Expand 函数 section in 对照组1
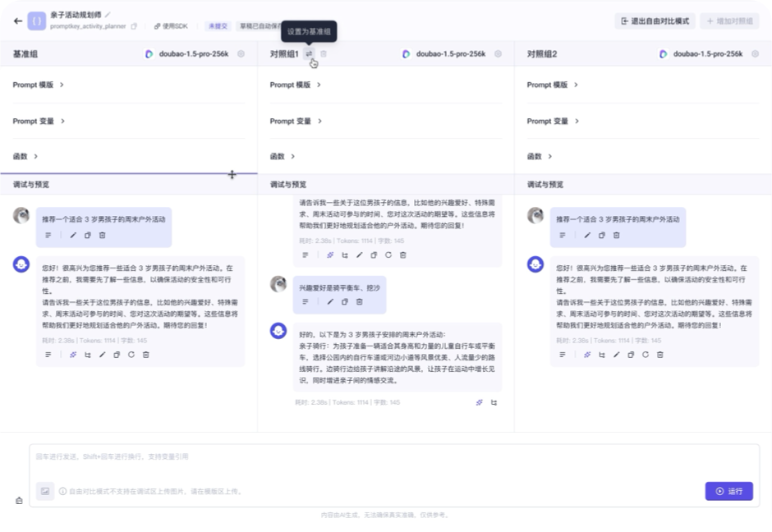Screen dimensions: 772x532 (x=283, y=157)
